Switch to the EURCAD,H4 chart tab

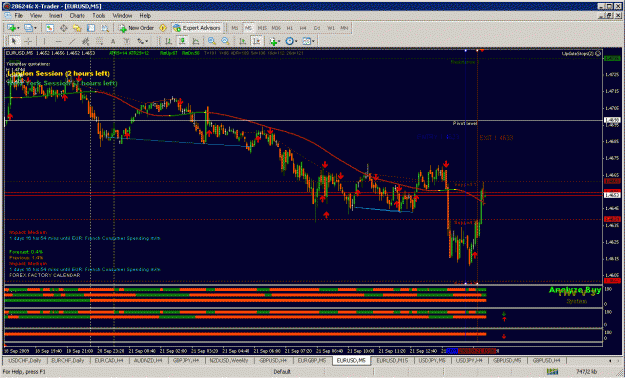tap(109, 360)
